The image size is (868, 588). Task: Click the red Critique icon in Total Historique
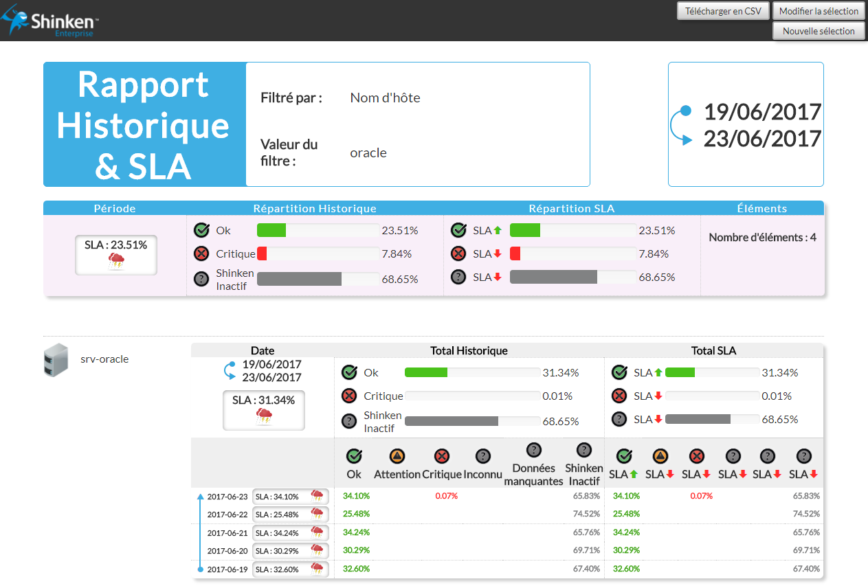point(349,396)
